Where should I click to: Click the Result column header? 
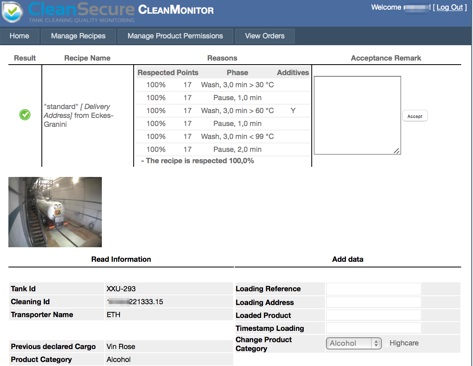[x=25, y=58]
